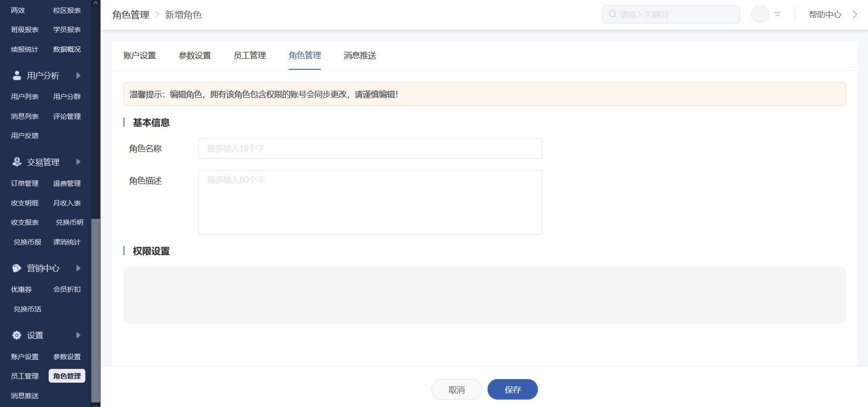The height and width of the screenshot is (407, 868).
Task: Open 消息列表 in sidebar
Action: pos(25,116)
